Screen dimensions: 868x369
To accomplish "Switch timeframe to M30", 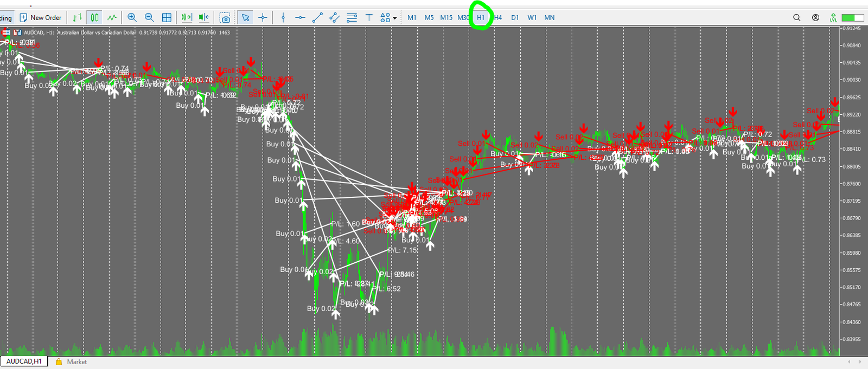I will 463,17.
